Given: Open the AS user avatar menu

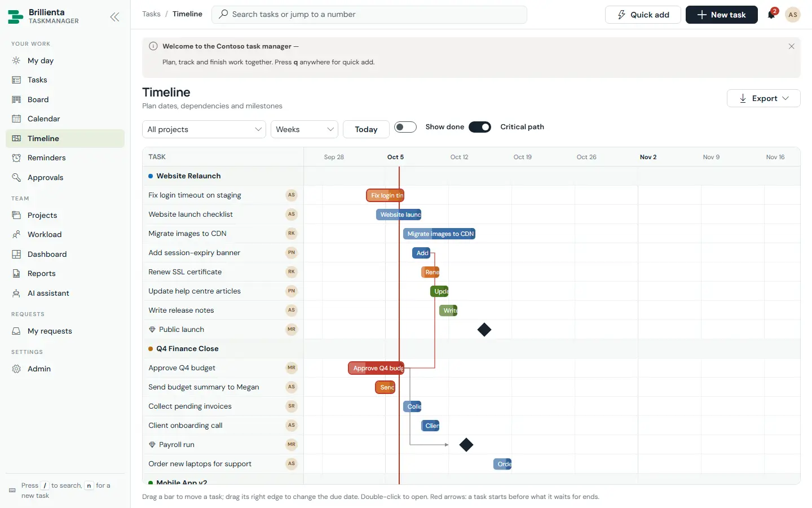Looking at the screenshot, I should click(x=793, y=15).
